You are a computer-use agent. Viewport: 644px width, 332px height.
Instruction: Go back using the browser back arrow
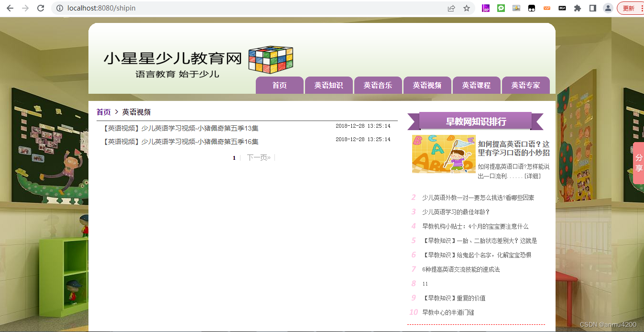[x=10, y=8]
